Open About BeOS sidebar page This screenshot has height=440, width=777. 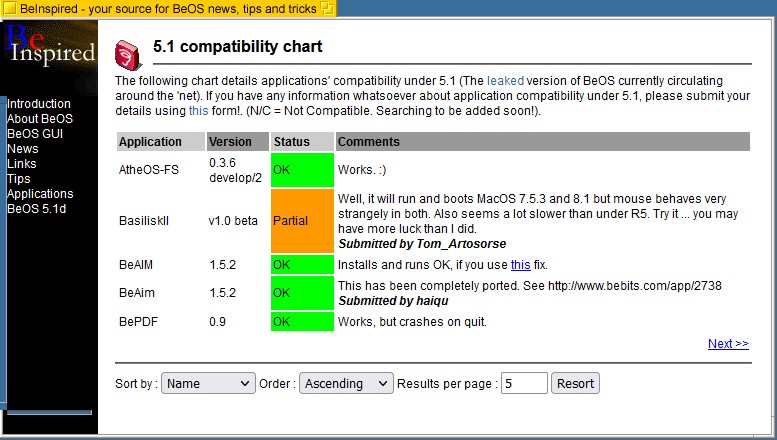40,119
